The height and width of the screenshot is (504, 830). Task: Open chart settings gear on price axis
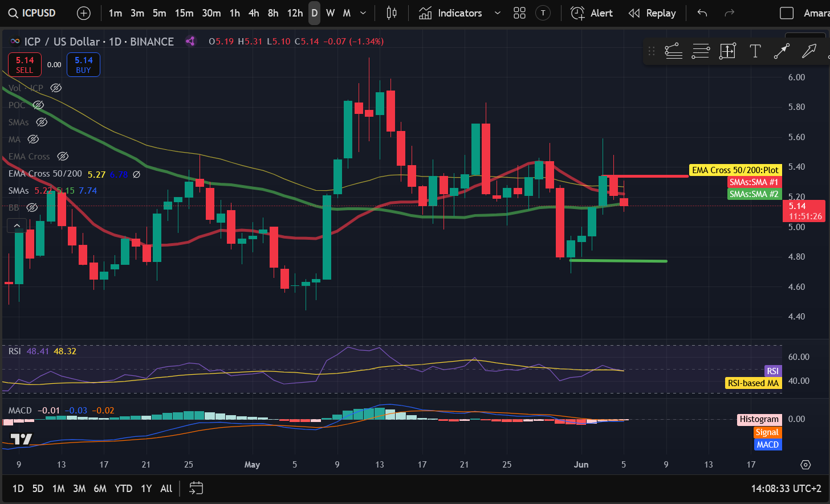pyautogui.click(x=805, y=465)
